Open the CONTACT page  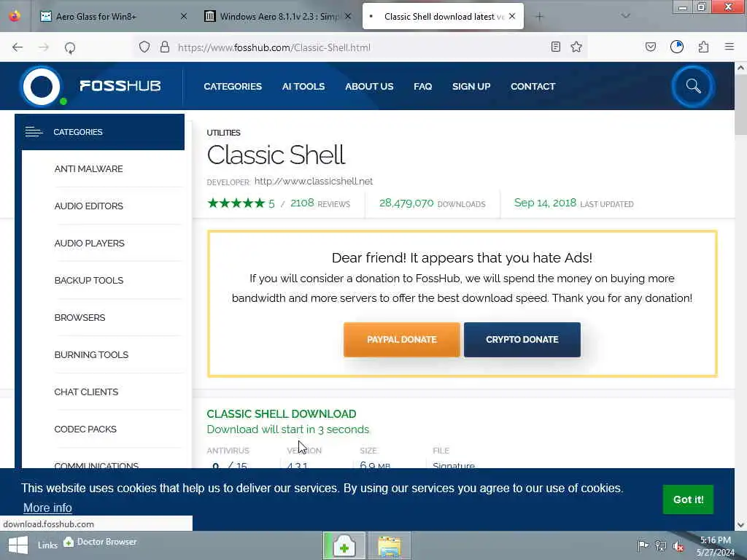pos(533,86)
